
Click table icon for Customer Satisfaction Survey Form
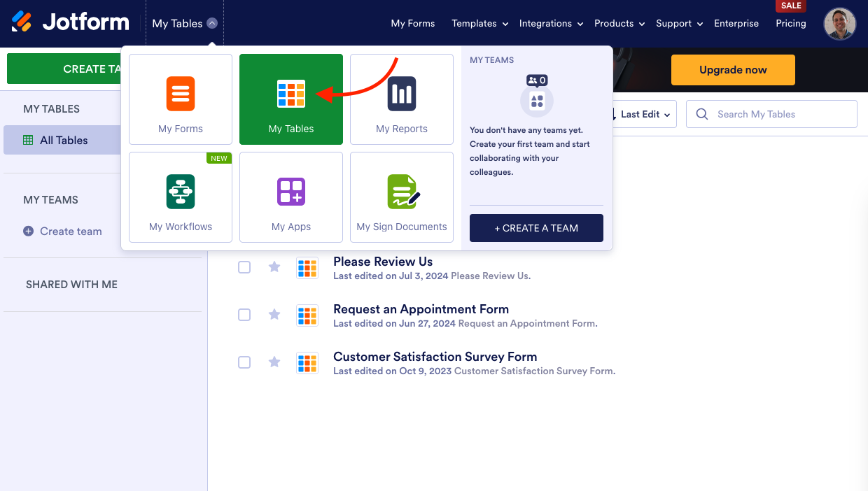tap(307, 363)
